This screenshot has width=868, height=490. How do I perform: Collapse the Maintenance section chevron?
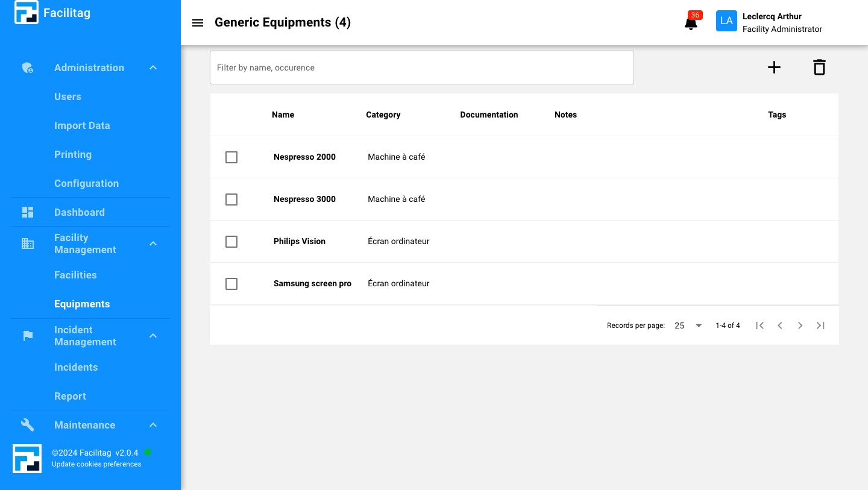[153, 425]
